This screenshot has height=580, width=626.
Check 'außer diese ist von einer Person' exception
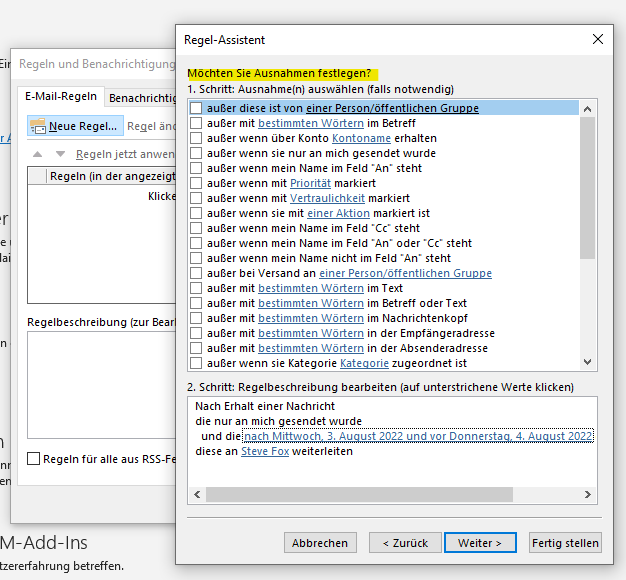[x=196, y=108]
